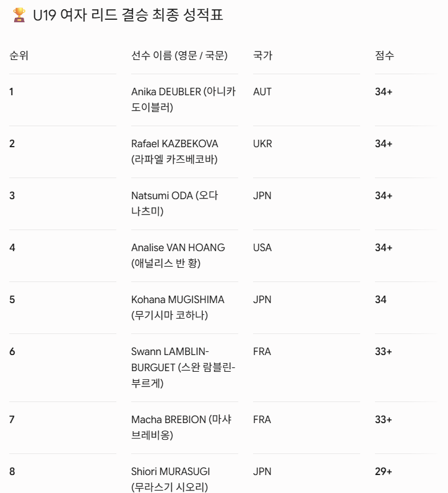The height and width of the screenshot is (493, 448).
Task: Click the Shiori MURASUGI name cell
Action: coord(171,479)
